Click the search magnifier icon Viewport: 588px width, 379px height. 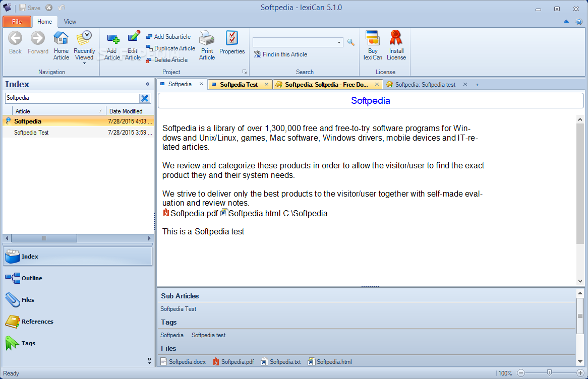[x=351, y=42]
